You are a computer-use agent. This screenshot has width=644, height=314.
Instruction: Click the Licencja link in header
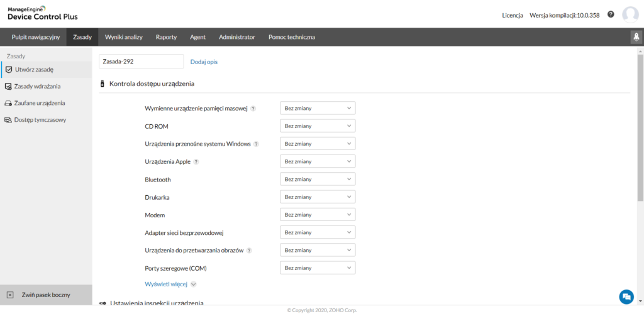click(512, 15)
